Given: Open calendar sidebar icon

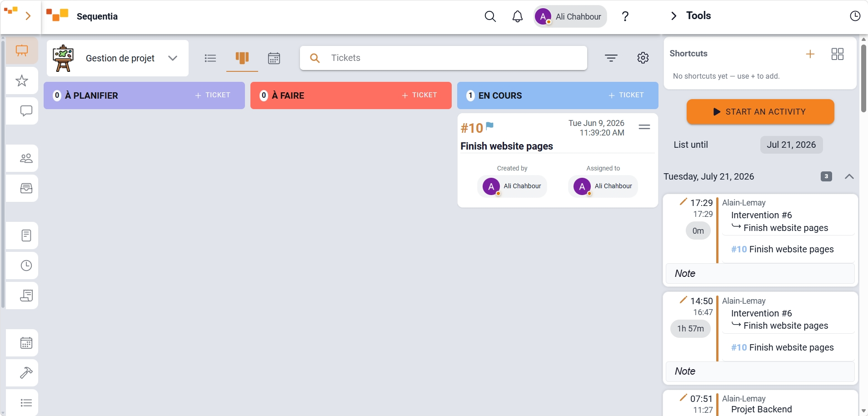Looking at the screenshot, I should (x=26, y=343).
